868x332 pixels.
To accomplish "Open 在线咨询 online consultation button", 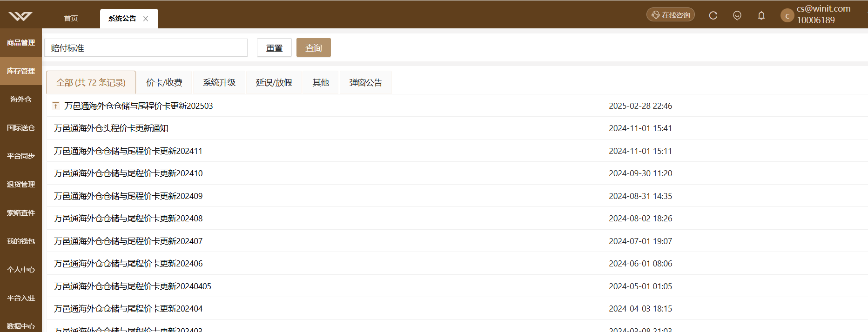I will (671, 15).
